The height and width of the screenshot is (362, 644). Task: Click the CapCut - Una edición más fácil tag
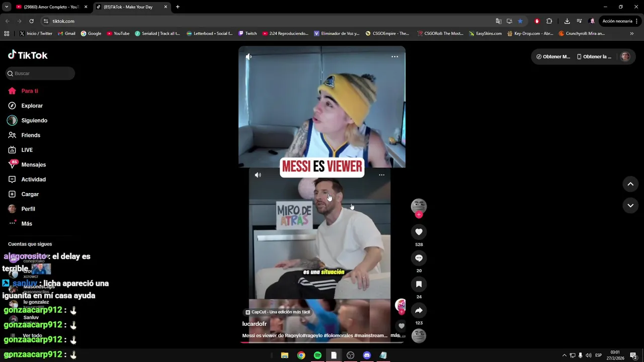tap(278, 312)
